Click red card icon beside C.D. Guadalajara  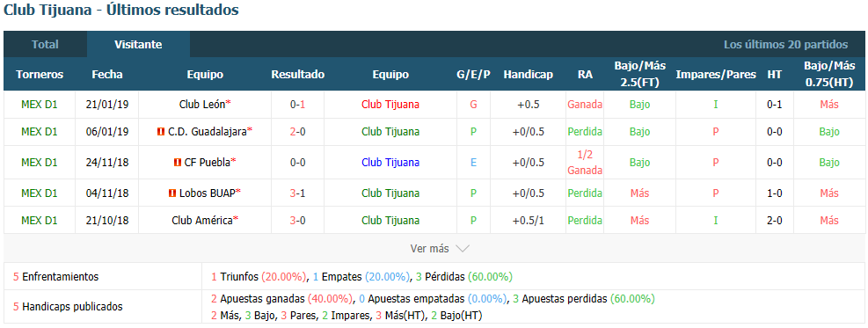[x=161, y=132]
